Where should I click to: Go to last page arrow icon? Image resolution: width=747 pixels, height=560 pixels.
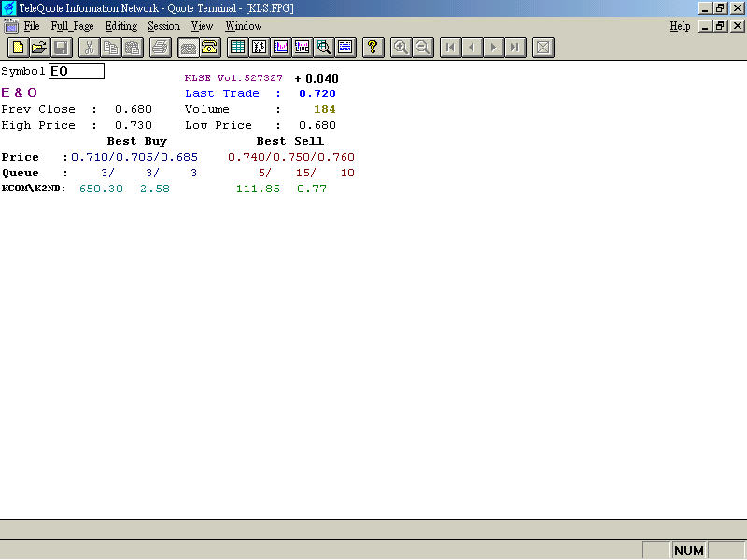pyautogui.click(x=515, y=48)
